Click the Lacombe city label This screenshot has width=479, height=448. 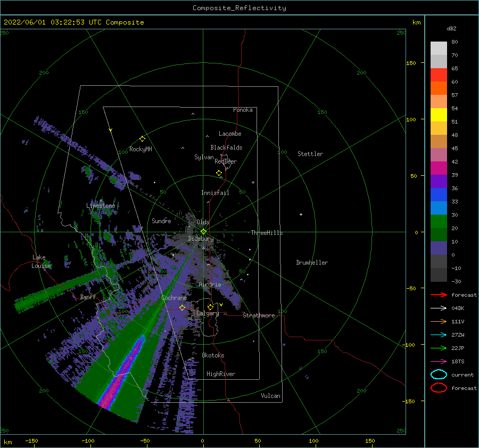click(x=230, y=134)
